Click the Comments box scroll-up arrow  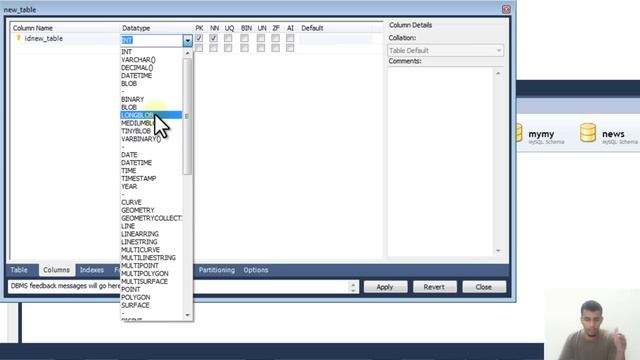pos(498,73)
